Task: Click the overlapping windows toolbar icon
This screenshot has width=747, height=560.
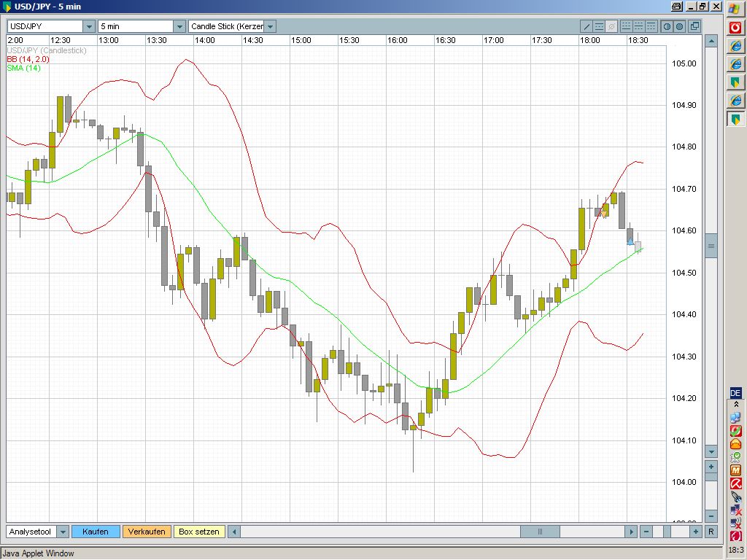Action: (x=694, y=27)
